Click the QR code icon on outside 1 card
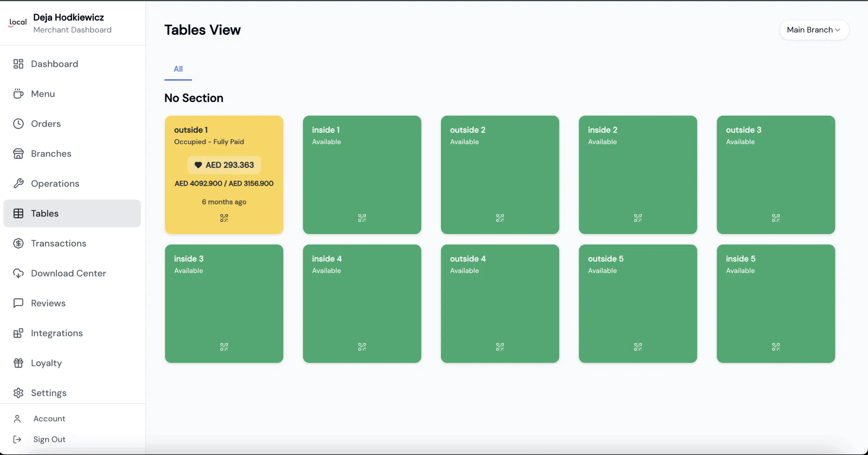This screenshot has width=868, height=455. [224, 218]
